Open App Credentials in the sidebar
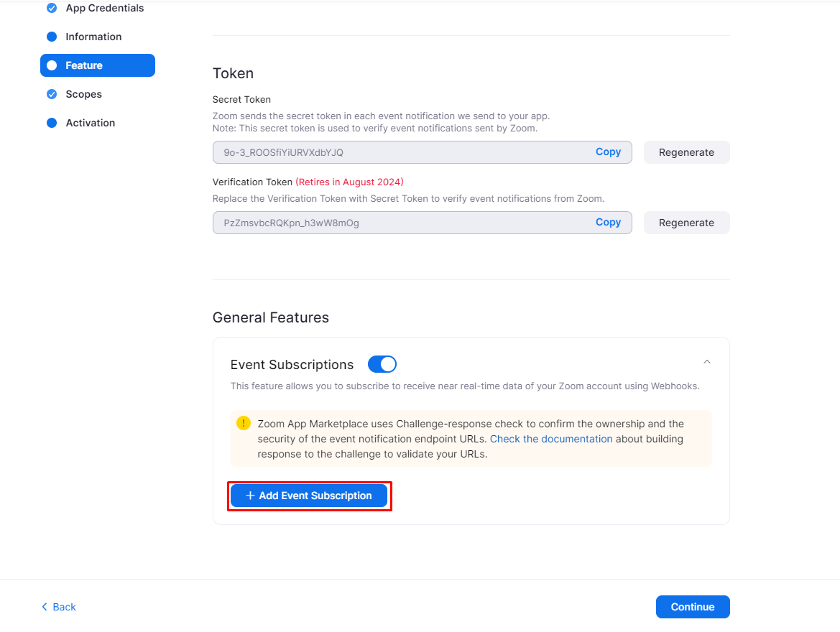The image size is (840, 632). [104, 9]
